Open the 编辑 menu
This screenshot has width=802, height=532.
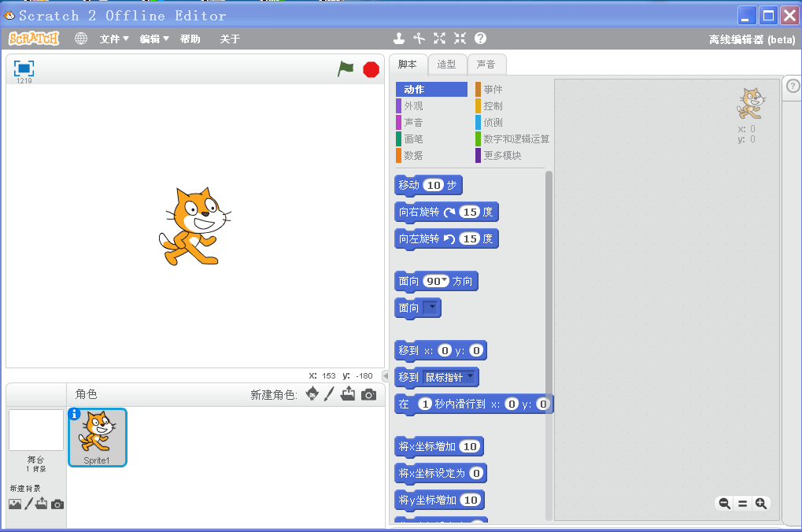pos(154,39)
